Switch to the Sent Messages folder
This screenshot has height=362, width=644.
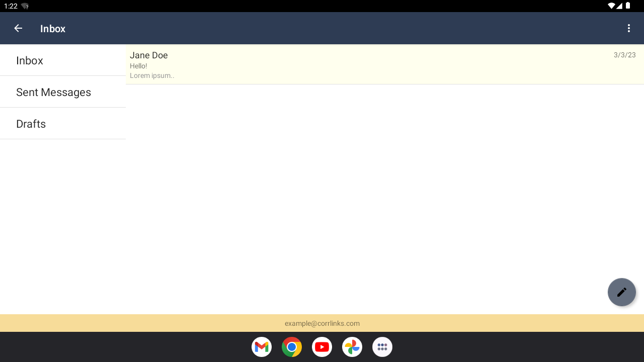click(x=63, y=92)
